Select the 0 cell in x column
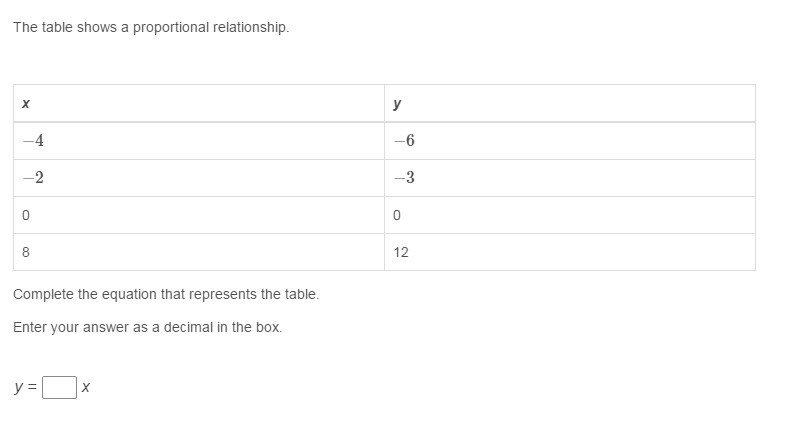The height and width of the screenshot is (428, 796). [x=199, y=215]
